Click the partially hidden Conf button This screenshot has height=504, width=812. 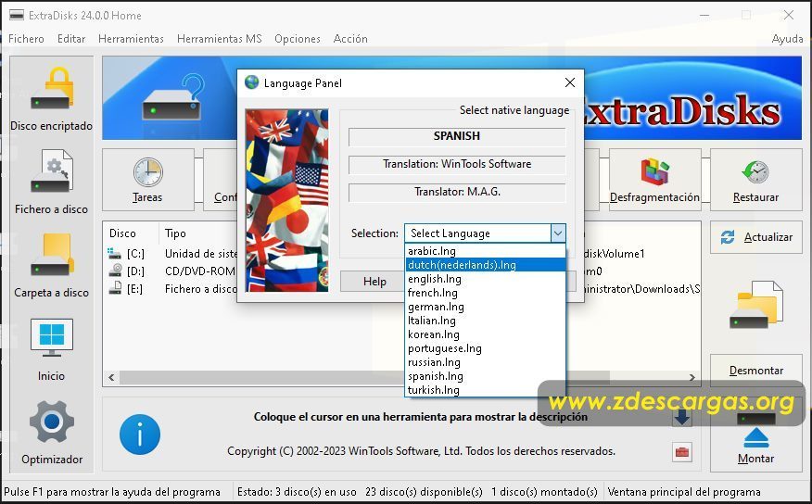[222, 180]
